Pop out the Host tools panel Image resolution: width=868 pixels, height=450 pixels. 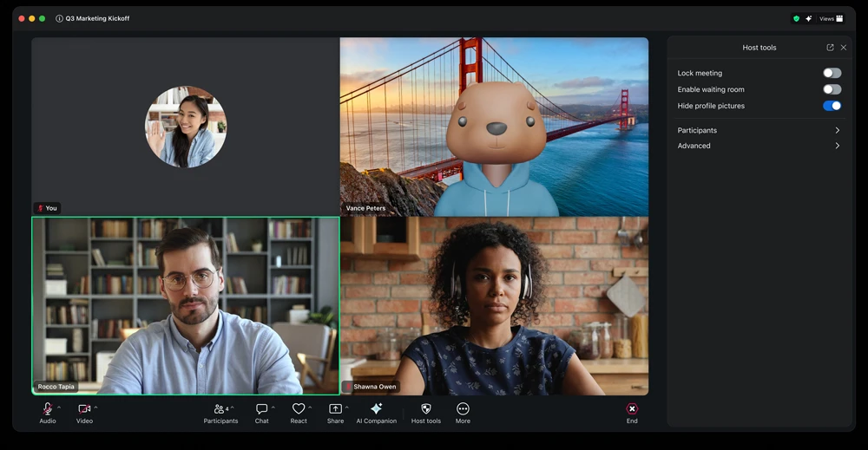pyautogui.click(x=830, y=48)
